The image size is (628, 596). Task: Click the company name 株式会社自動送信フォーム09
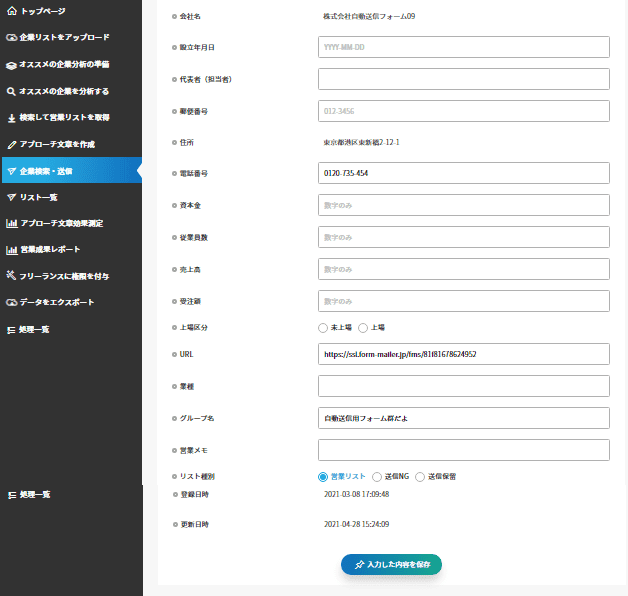(x=369, y=16)
